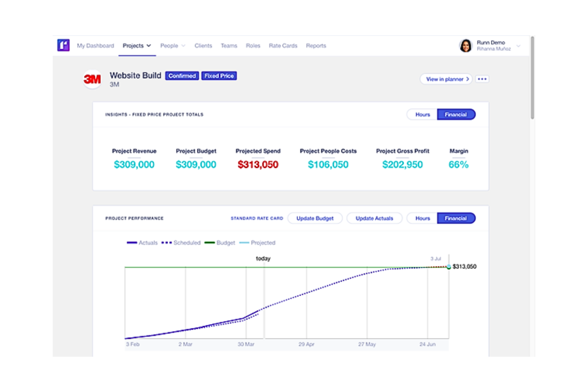Switch Project Performance to Hours view
This screenshot has height=392, width=588.
click(422, 218)
